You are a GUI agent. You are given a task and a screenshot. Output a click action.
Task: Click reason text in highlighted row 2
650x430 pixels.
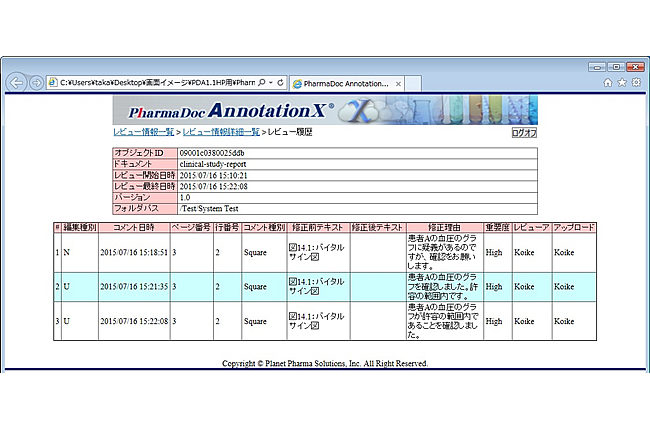point(443,287)
